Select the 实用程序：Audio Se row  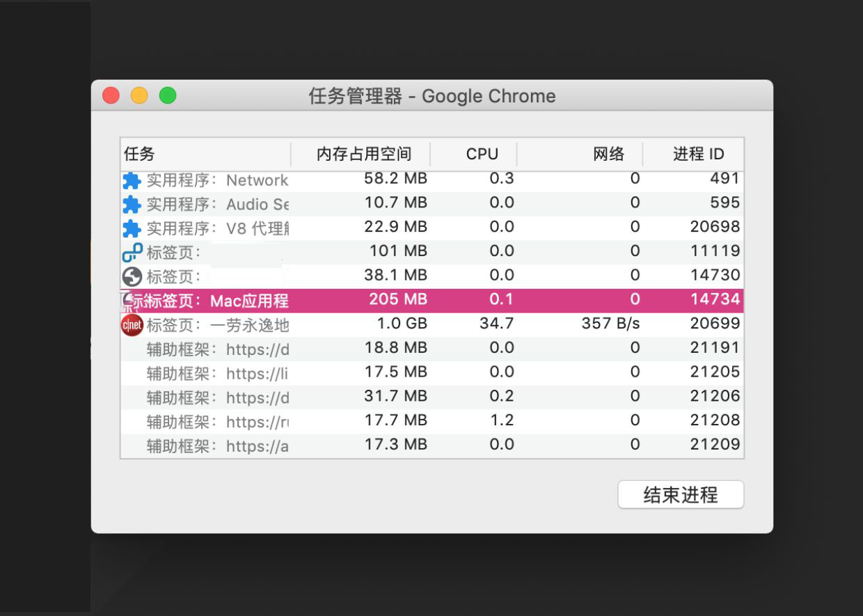coord(432,204)
